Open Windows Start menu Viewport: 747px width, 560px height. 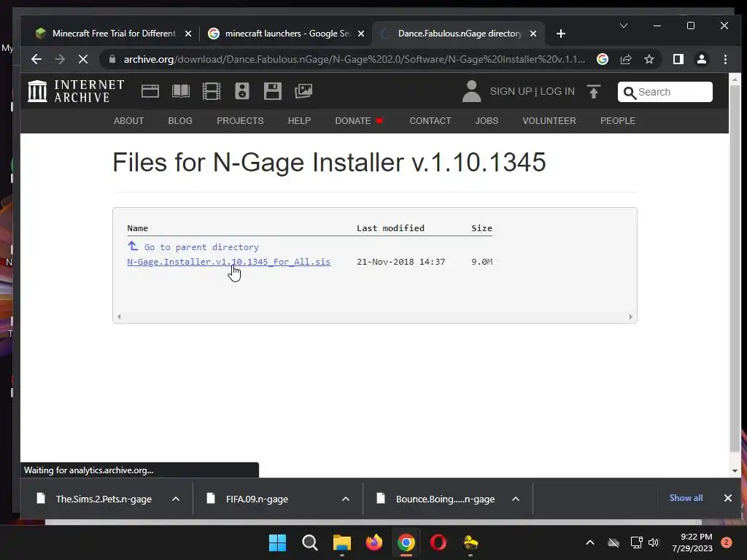tap(277, 542)
